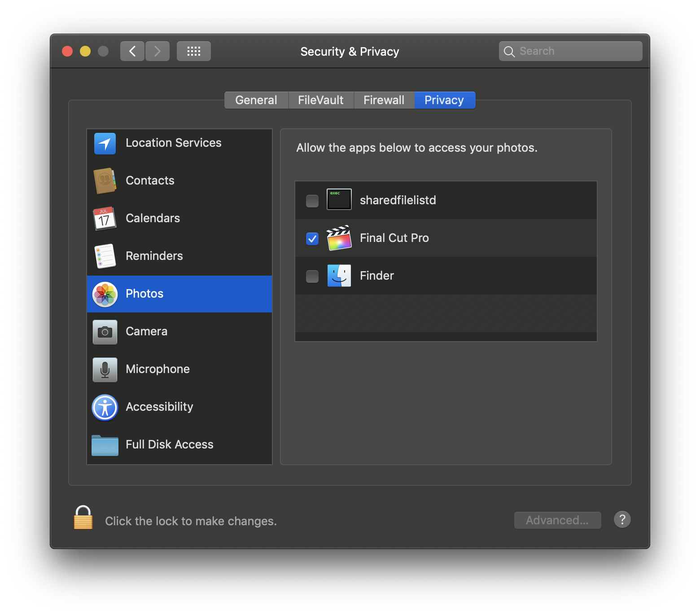Click the Accessibility icon in sidebar
The image size is (700, 615).
(x=105, y=408)
